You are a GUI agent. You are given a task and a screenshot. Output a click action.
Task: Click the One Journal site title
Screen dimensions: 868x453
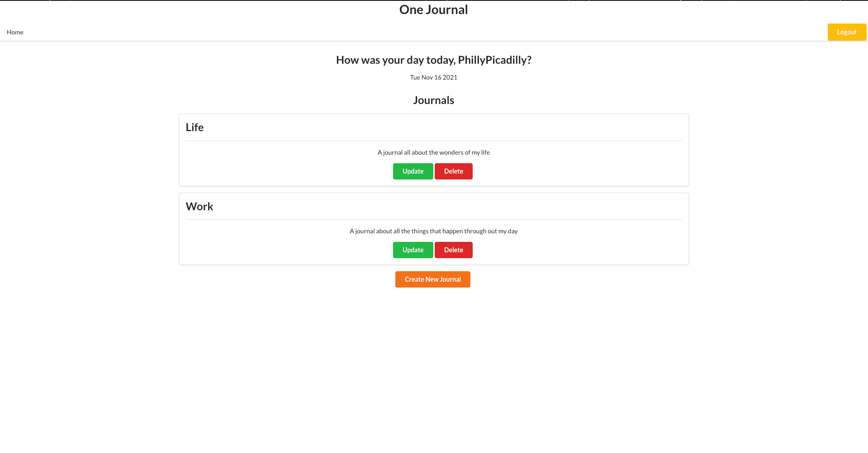(x=433, y=10)
